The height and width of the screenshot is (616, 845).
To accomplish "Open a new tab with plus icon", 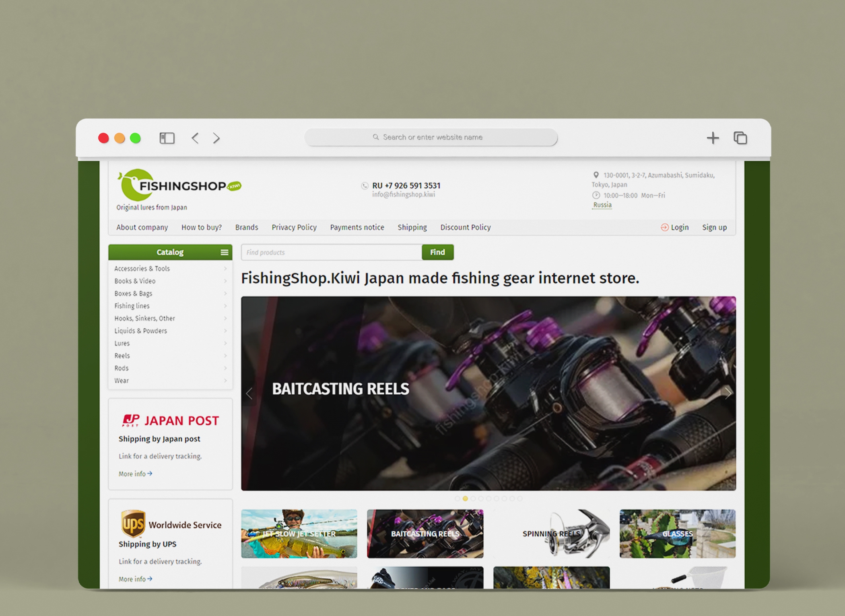I will pos(713,138).
